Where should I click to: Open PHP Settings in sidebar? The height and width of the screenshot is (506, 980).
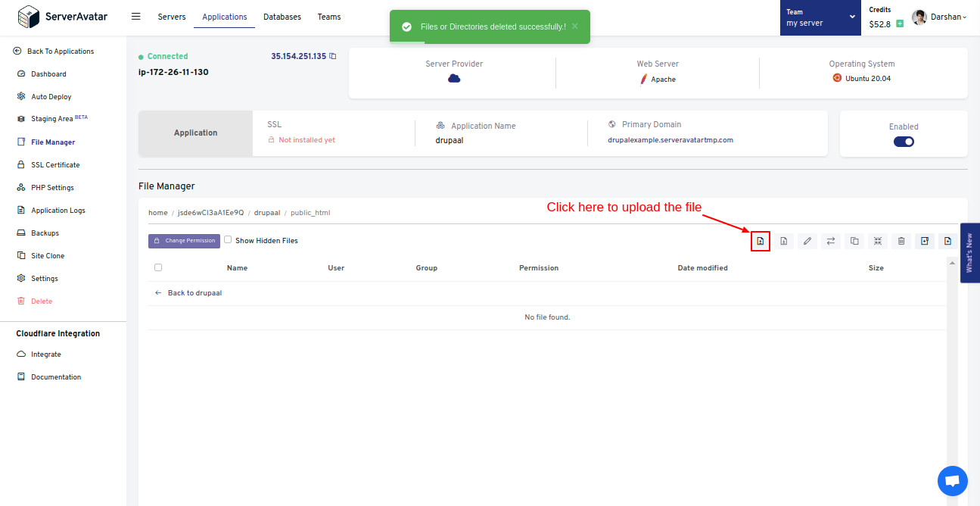(52, 188)
